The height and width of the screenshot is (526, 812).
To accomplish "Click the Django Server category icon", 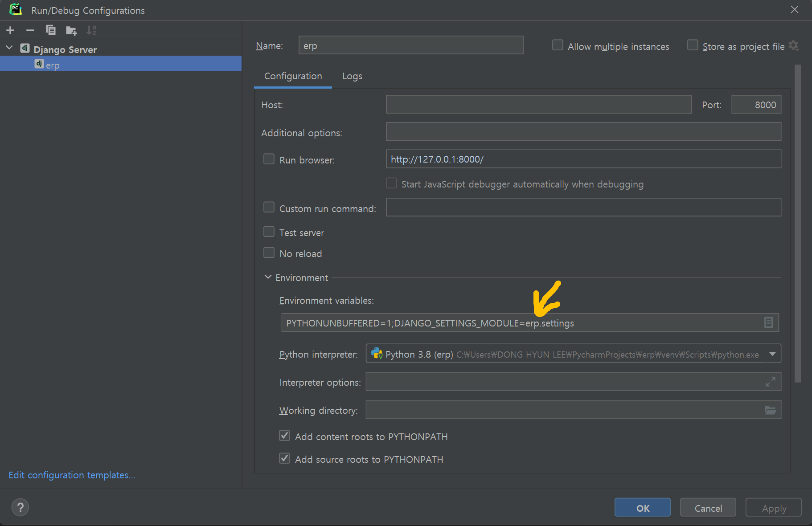I will tap(25, 49).
